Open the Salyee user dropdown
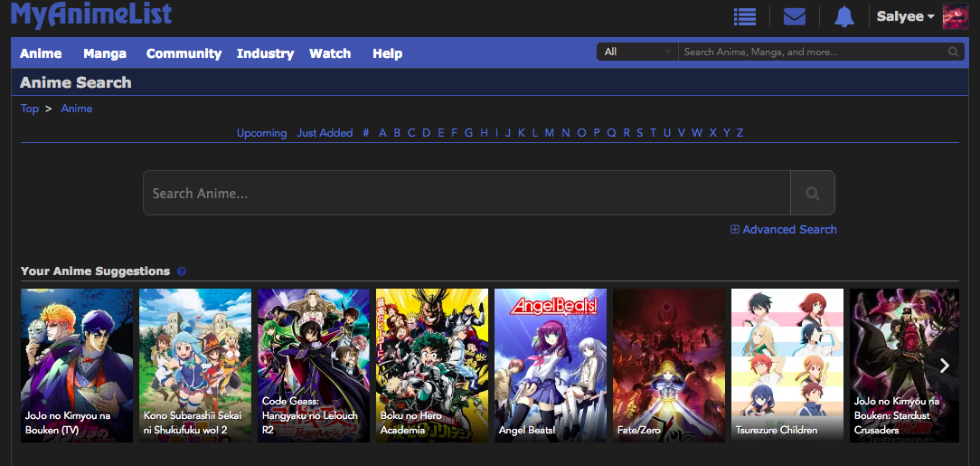This screenshot has width=980, height=466. (x=905, y=17)
